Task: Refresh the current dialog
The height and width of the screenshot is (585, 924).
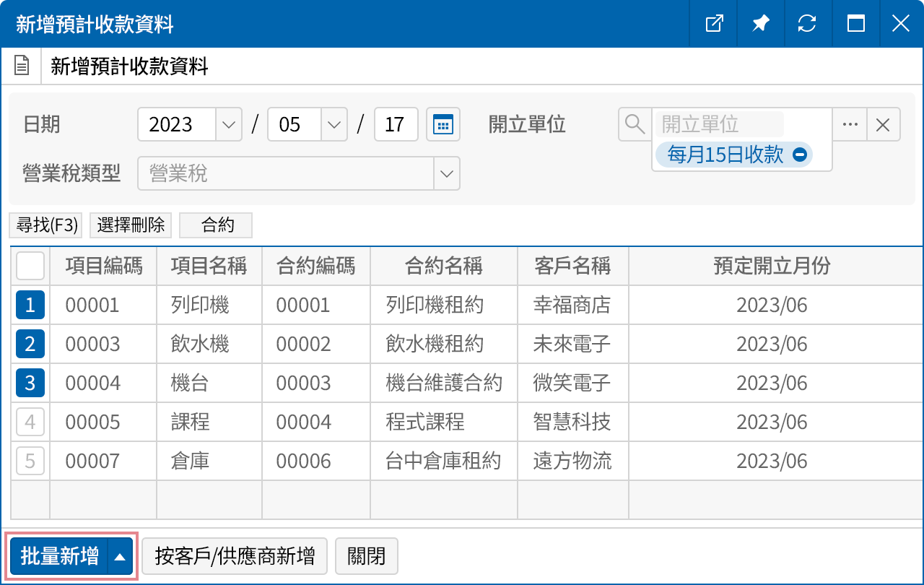Action: (x=808, y=24)
